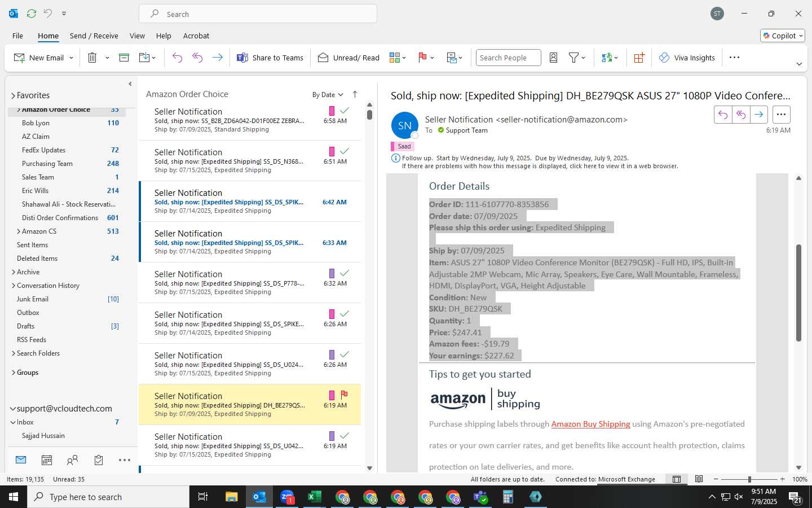
Task: Switch to Mail view in navigation bar
Action: pos(21,460)
